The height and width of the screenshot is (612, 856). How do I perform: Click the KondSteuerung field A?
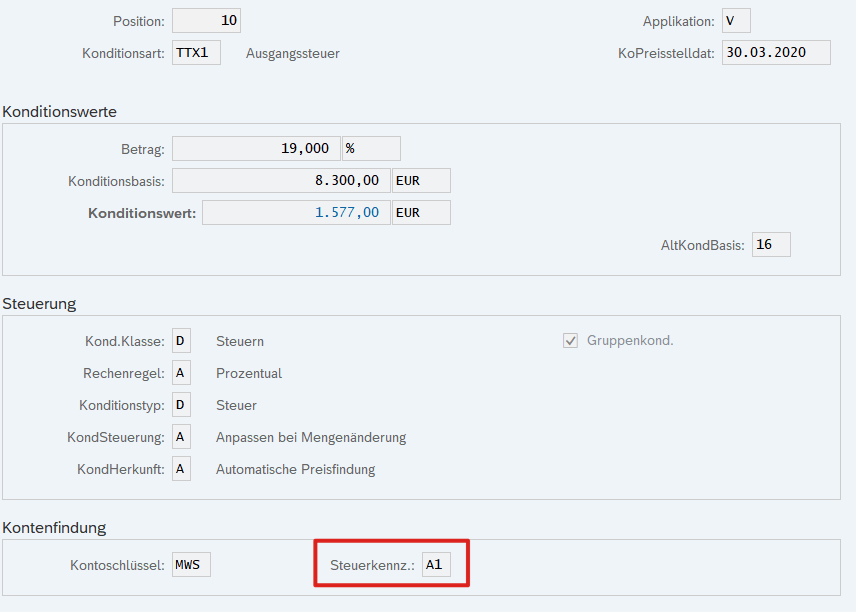click(x=181, y=437)
